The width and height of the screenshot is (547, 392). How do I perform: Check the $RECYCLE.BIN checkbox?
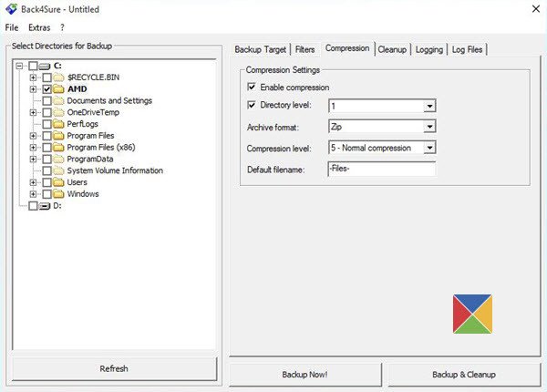pyautogui.click(x=47, y=77)
